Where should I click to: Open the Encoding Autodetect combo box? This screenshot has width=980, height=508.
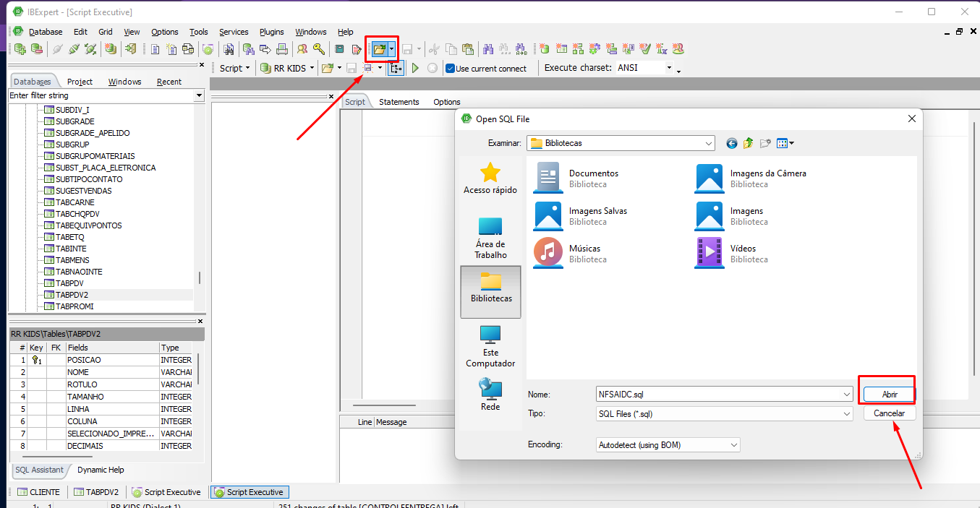[x=668, y=445]
